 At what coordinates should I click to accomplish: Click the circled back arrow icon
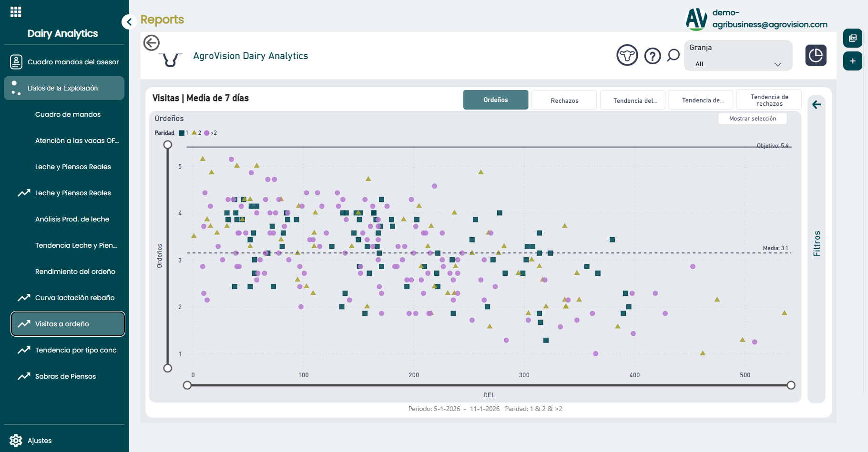coord(152,43)
